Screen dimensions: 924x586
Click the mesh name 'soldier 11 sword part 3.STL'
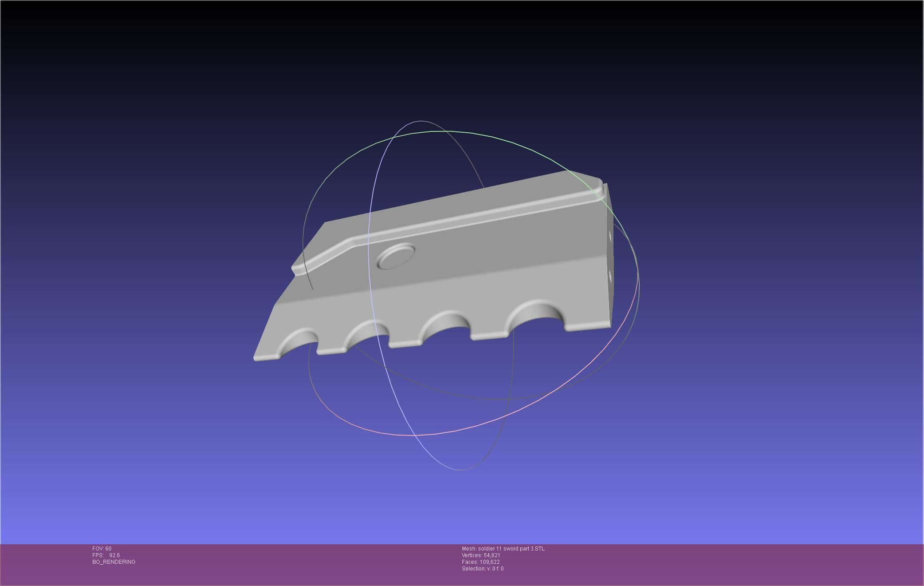(511, 549)
